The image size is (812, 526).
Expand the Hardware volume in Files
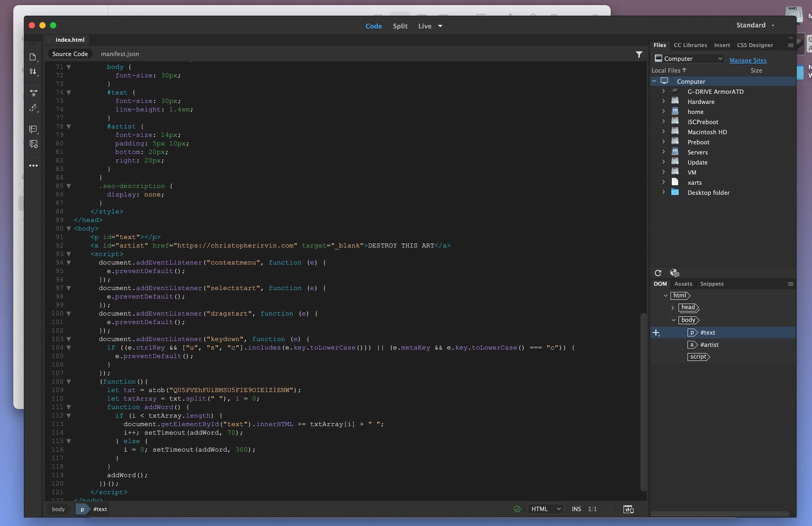point(663,101)
